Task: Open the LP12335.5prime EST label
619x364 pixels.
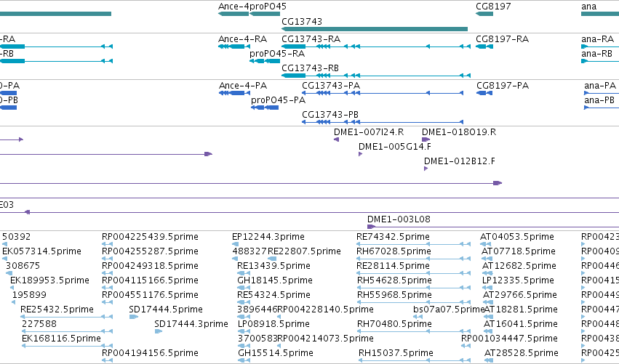Action: click(518, 280)
